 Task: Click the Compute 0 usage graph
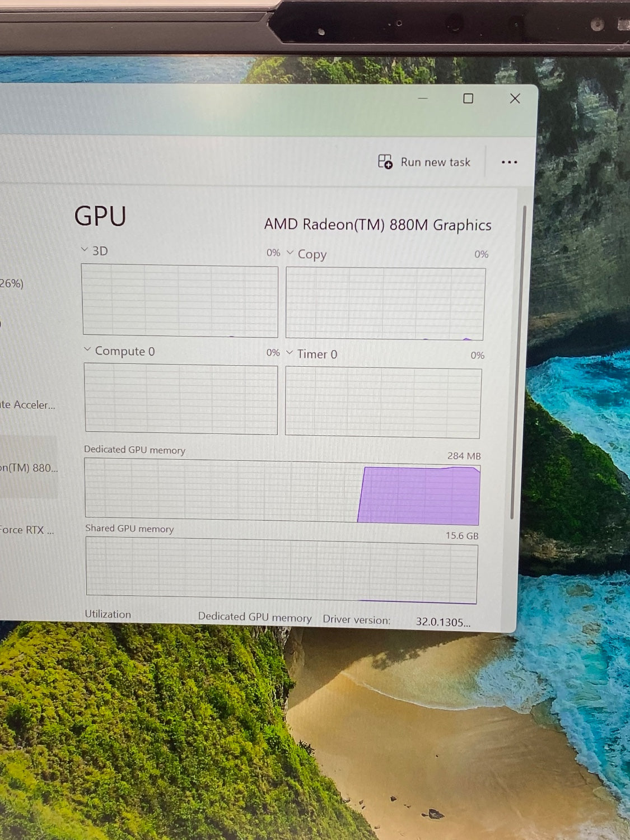click(x=181, y=399)
